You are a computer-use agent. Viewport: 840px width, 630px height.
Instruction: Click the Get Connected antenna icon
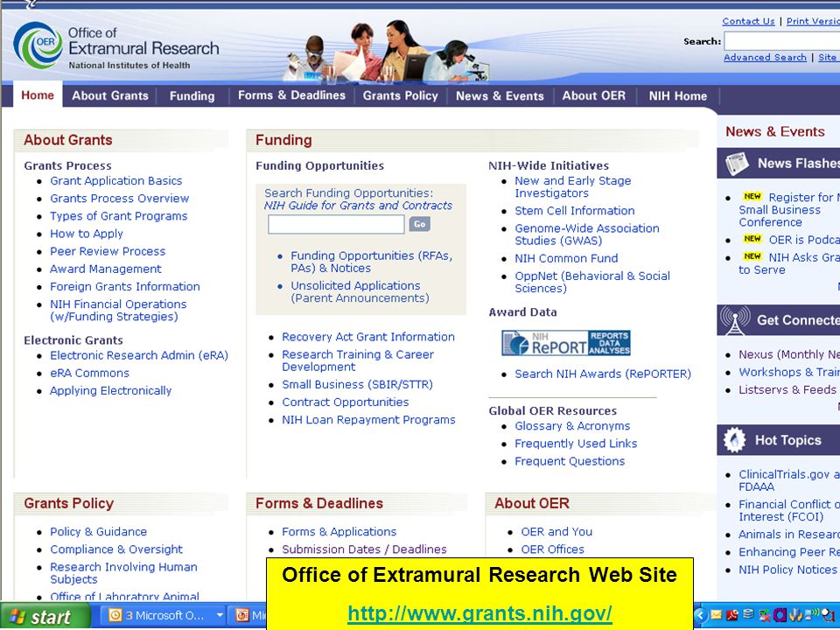click(x=735, y=320)
